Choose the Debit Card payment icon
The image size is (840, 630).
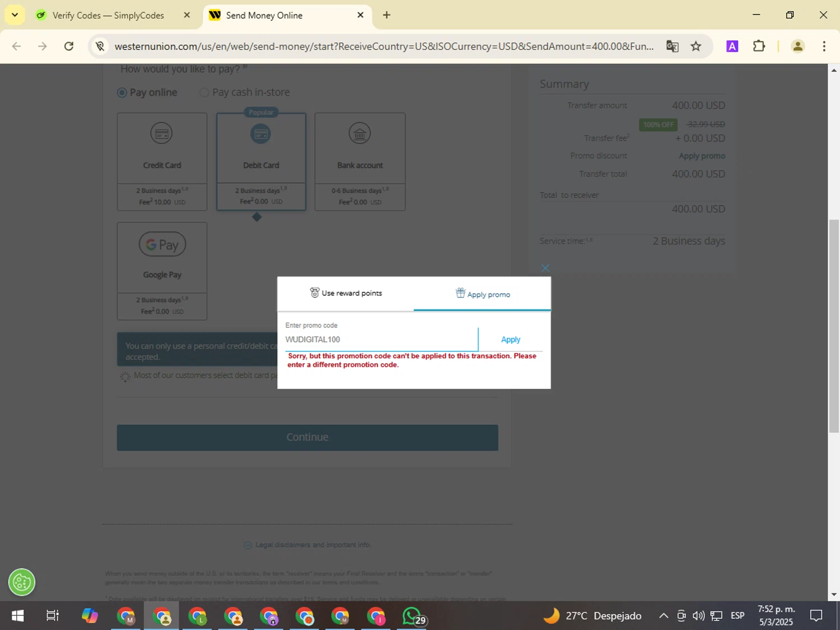(x=260, y=133)
